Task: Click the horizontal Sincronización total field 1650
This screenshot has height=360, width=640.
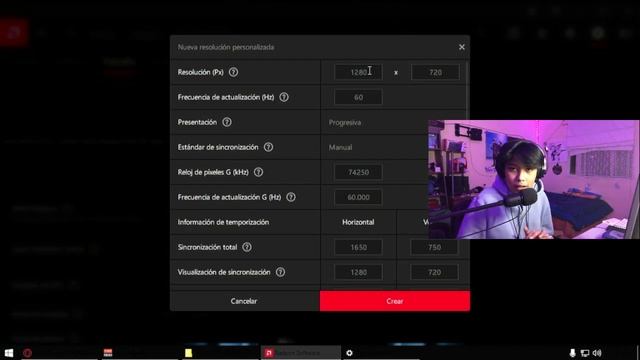Action: click(358, 247)
